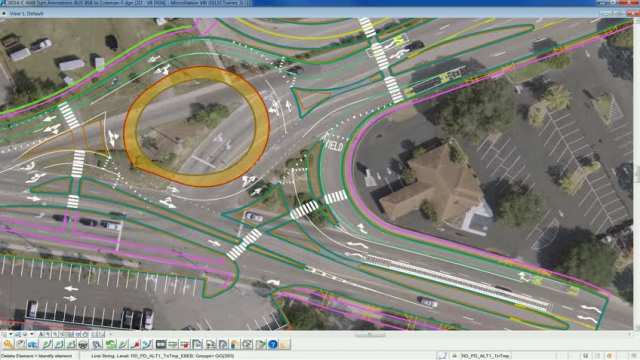
Task: Click the blue curved line toolbar icon
Action: [x=147, y=344]
